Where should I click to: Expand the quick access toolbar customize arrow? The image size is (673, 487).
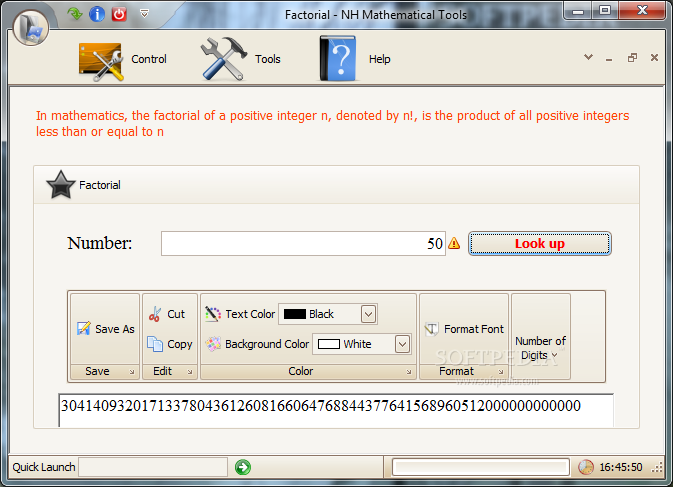point(145,14)
